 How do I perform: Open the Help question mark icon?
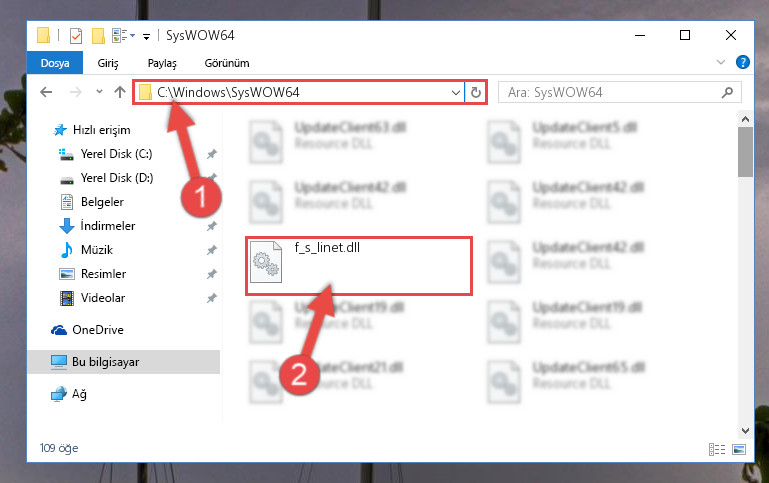743,62
